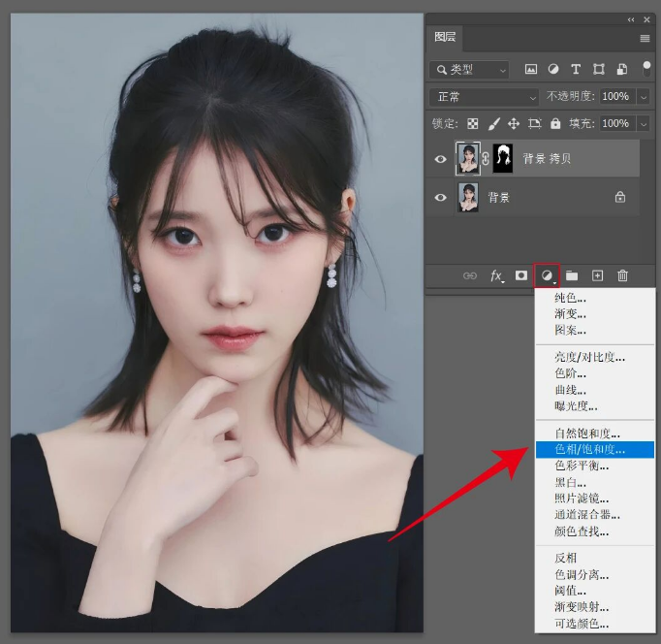Choose 色彩平衡... adjustment

click(595, 466)
